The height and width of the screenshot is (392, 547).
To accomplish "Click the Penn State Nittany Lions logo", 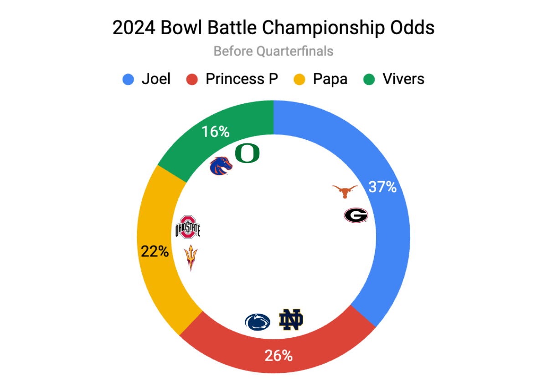I will tap(258, 322).
